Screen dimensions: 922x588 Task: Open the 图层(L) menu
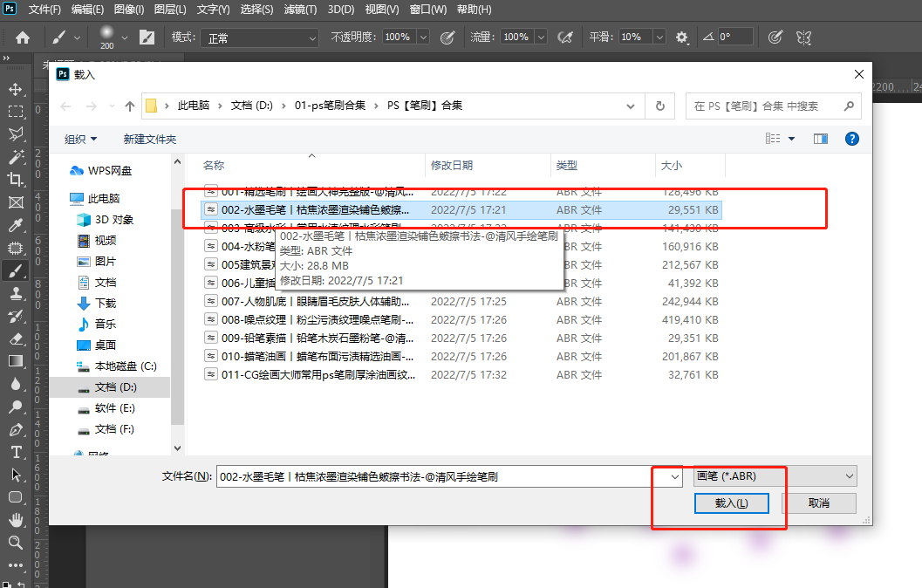coord(170,10)
